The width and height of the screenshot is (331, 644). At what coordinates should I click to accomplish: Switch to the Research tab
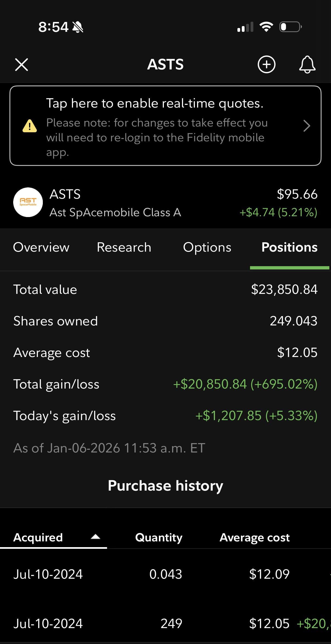124,247
